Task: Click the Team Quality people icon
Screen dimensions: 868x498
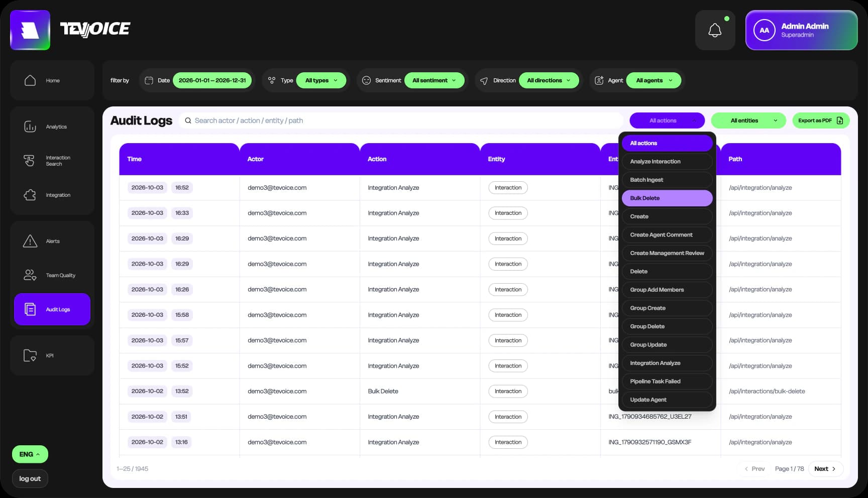Action: pos(30,275)
